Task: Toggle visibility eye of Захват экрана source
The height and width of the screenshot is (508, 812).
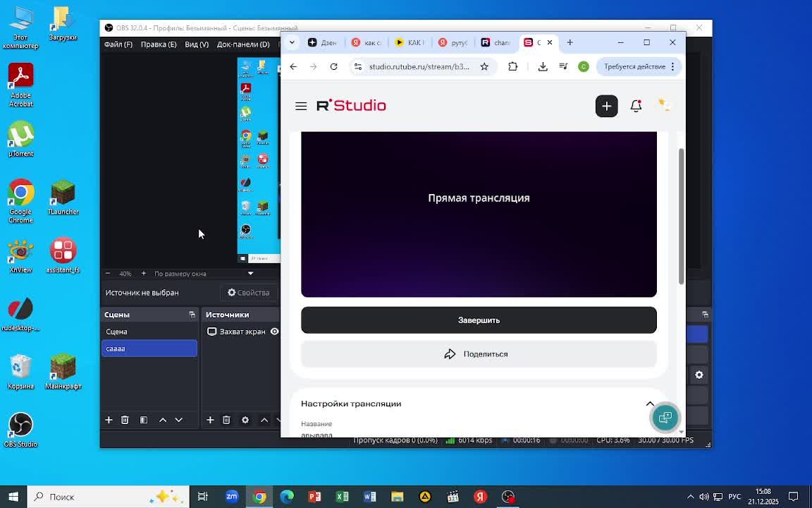Action: [x=274, y=332]
